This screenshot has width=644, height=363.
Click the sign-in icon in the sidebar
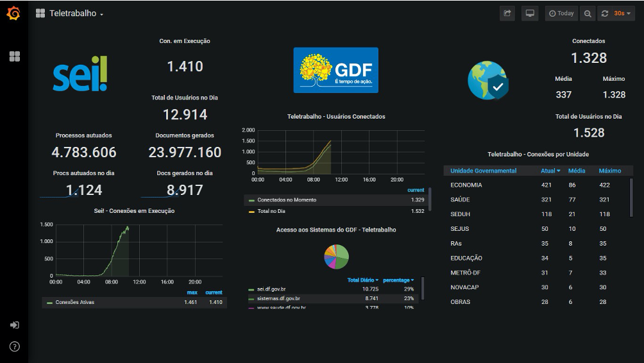[14, 325]
